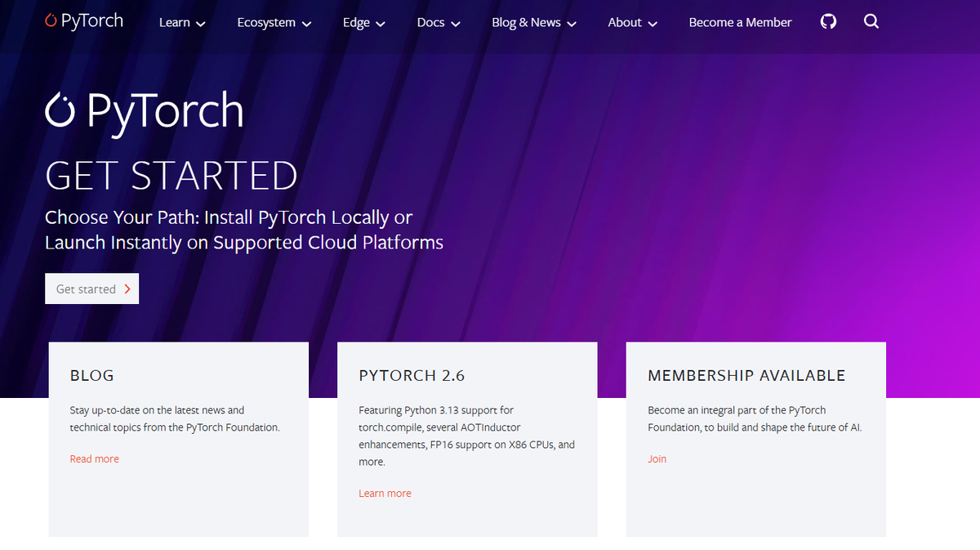Open the About menu
The height and width of the screenshot is (550, 980).
click(632, 23)
